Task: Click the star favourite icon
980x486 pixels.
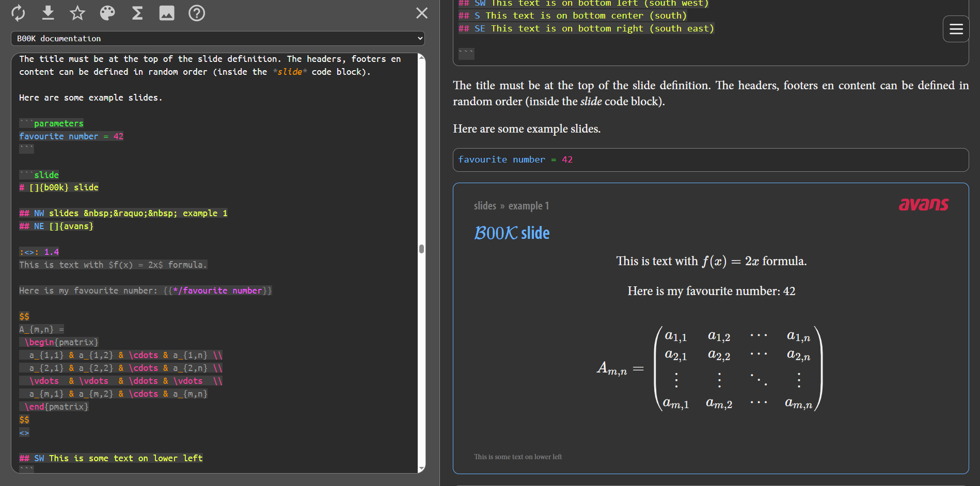Action: click(x=77, y=13)
